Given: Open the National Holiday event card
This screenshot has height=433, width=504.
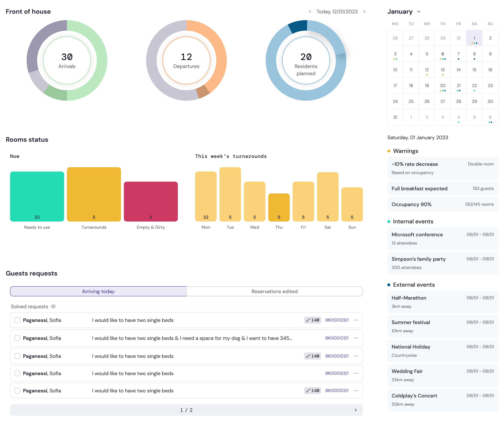Looking at the screenshot, I should pyautogui.click(x=442, y=351).
